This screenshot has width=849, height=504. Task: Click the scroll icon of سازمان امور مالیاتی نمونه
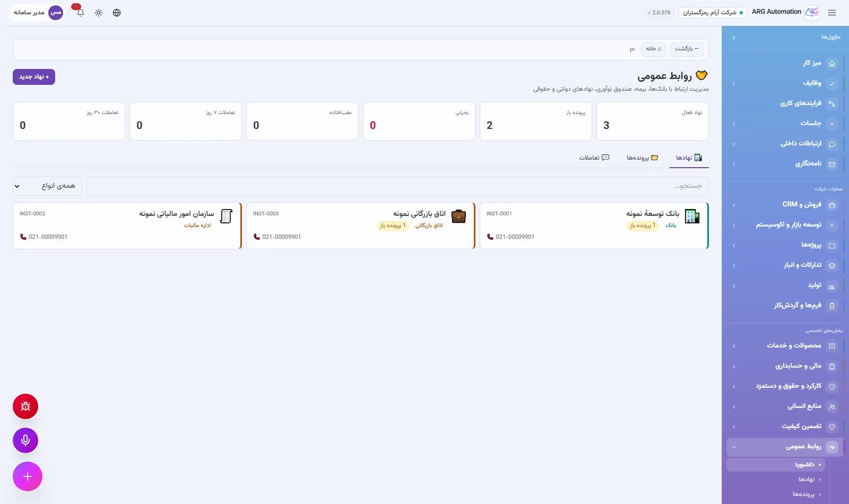(226, 216)
